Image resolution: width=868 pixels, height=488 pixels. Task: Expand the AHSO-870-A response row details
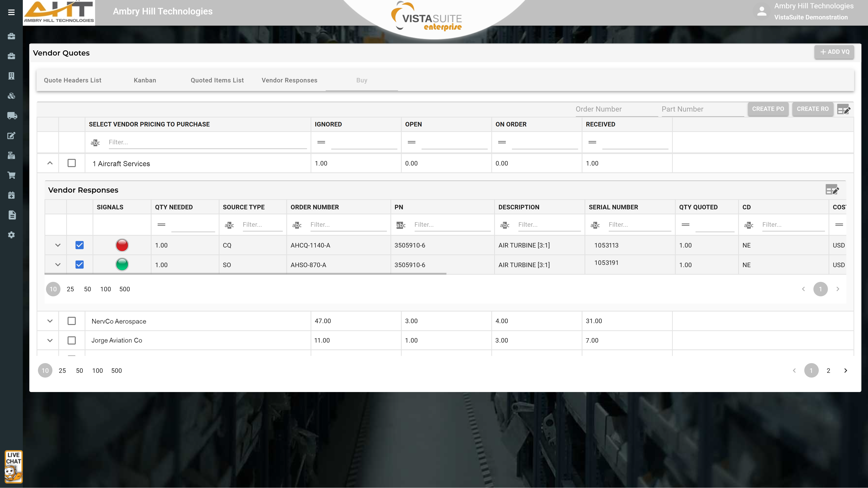[x=58, y=265]
